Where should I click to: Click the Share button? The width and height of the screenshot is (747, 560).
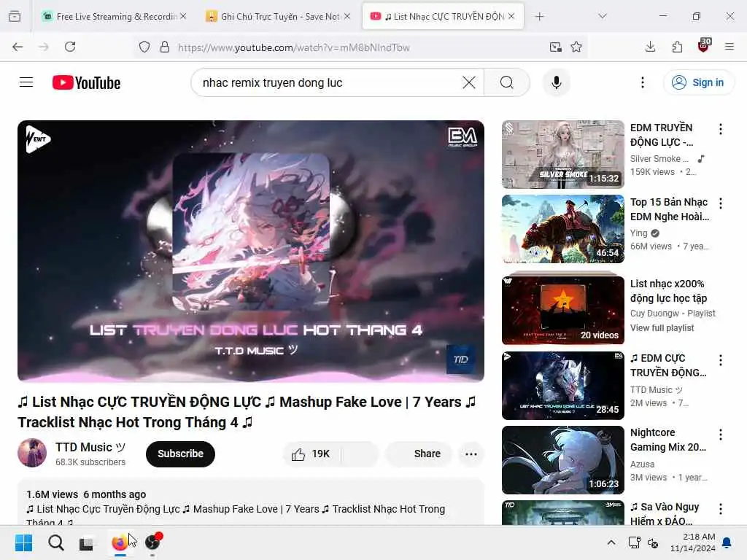click(419, 454)
